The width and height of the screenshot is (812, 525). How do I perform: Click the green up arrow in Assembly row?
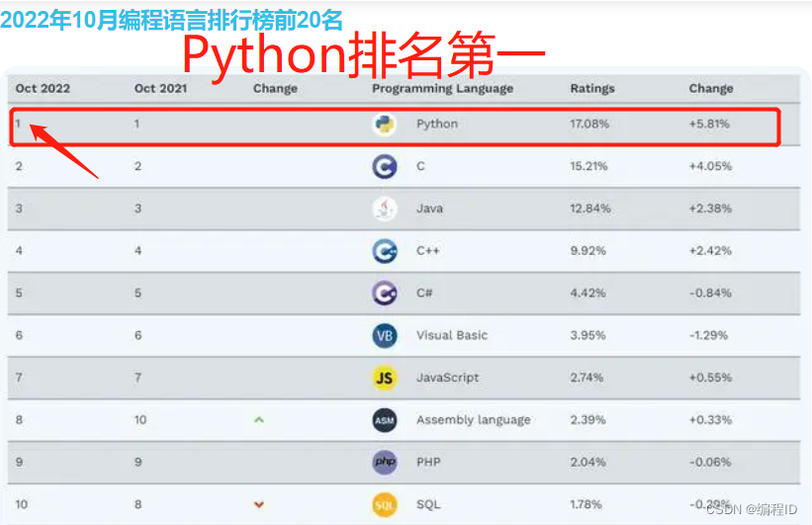click(x=259, y=420)
